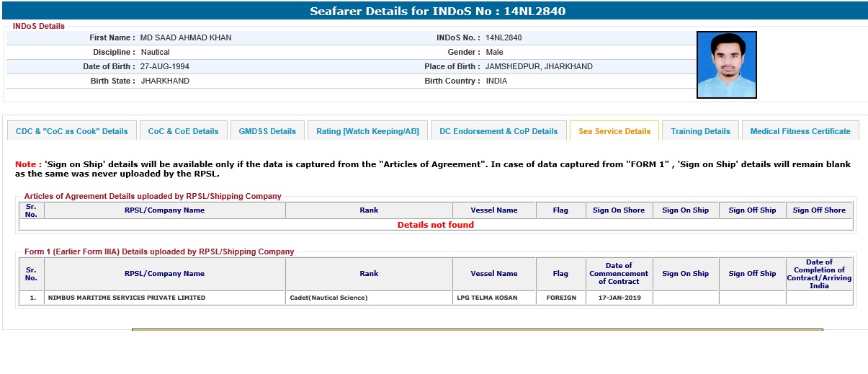Screen dimensions: 868x374
Task: Click the first name MD SAAD AHMAD KHAN
Action: (186, 37)
